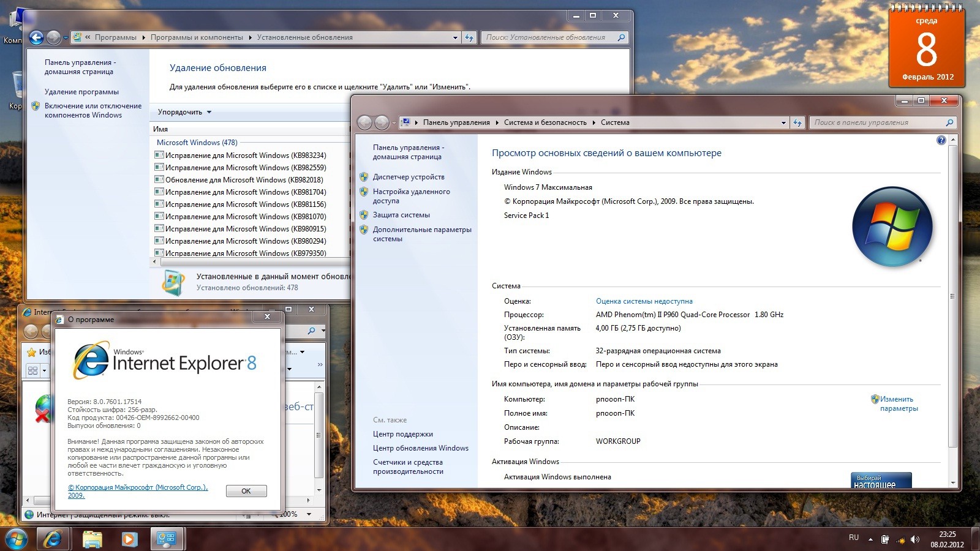Open Windows Explorer folder taskbar icon
The height and width of the screenshot is (551, 980).
[92, 539]
